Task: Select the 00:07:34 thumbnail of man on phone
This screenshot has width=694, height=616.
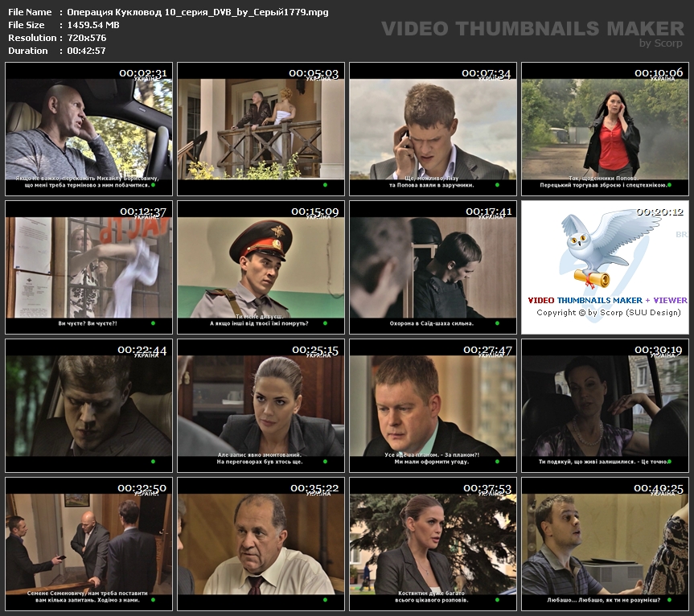Action: pyautogui.click(x=433, y=129)
